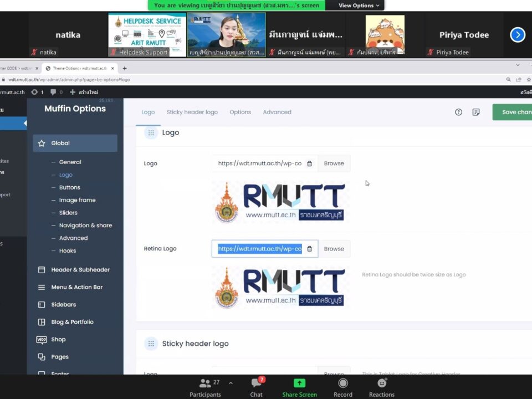
Task: Open Sliders settings
Action: [68, 213]
